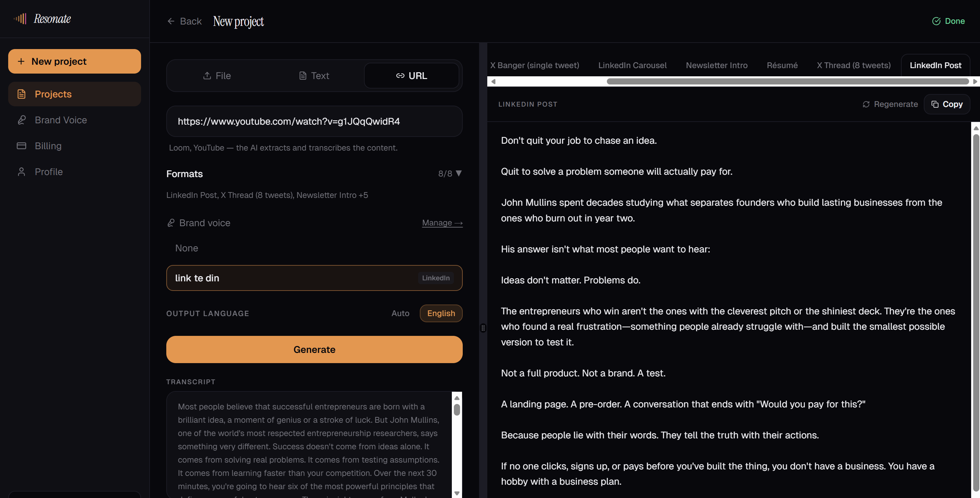Expand the selected formats summary list

pos(267,195)
